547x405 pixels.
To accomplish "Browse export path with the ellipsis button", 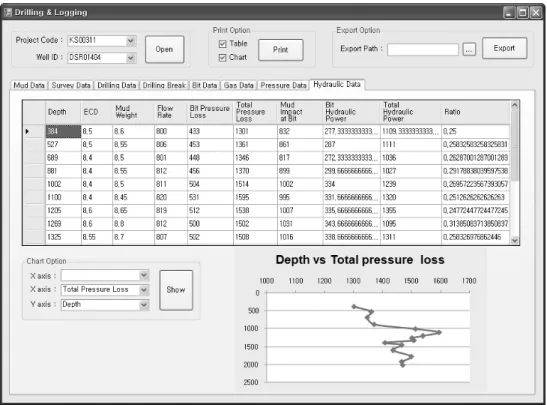I will click(469, 50).
